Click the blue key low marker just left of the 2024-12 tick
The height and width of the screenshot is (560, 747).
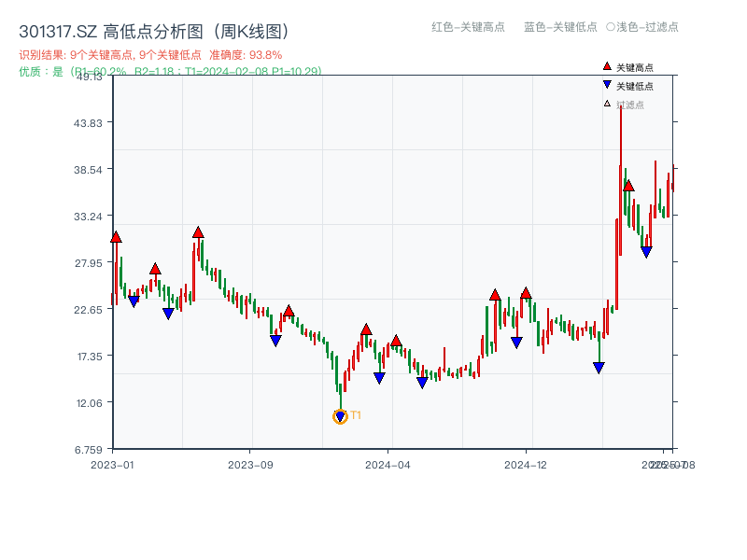pos(516,343)
